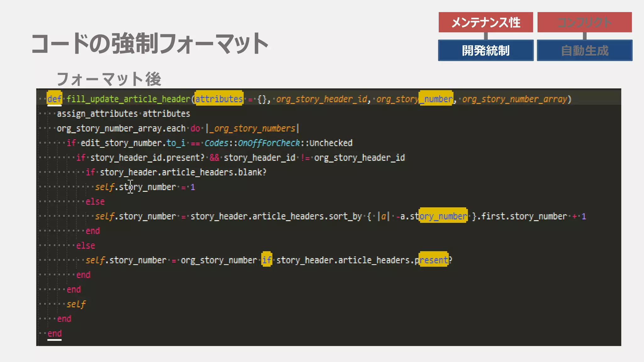
Task: Click org_story_number_array.each in the code
Action: point(121,128)
